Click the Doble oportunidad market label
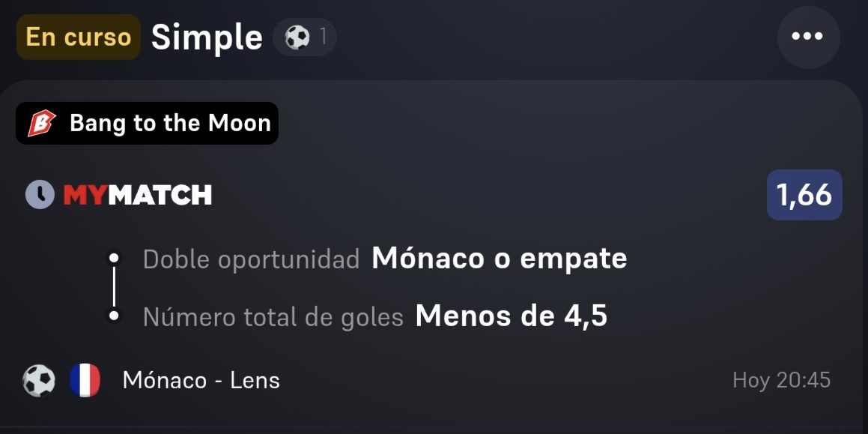Viewport: 868px width, 434px height. [252, 259]
